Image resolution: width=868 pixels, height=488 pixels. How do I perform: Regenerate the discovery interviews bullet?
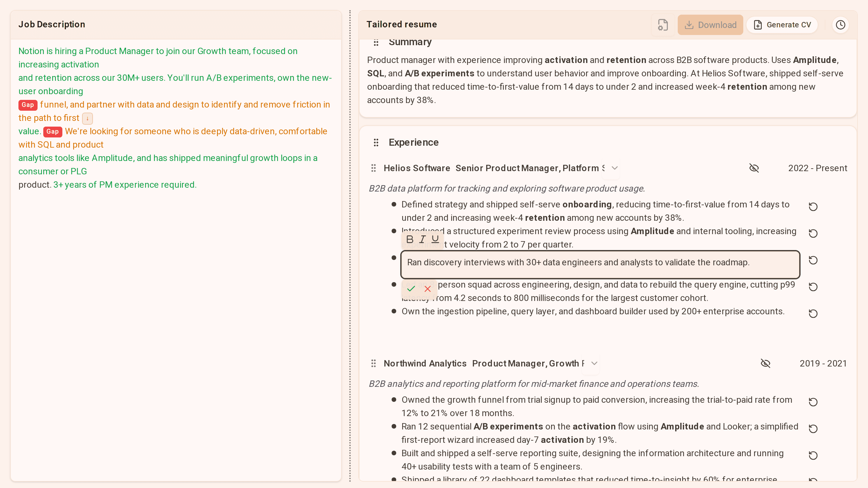tap(813, 260)
